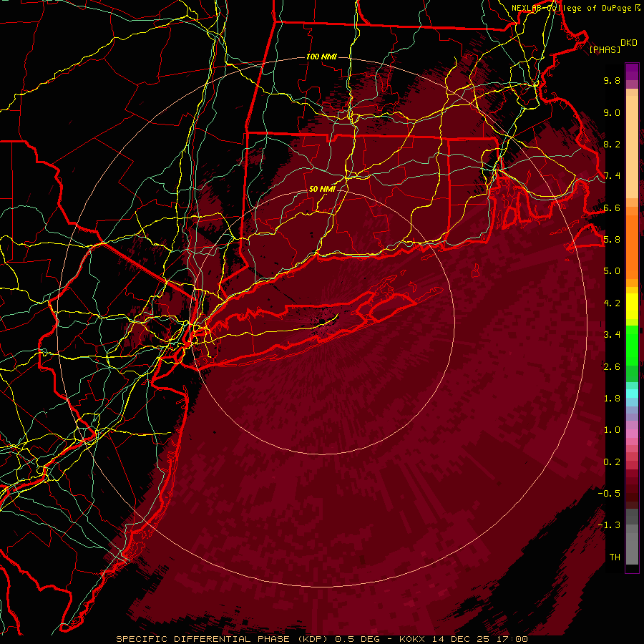
Task: Click the '9.8' scale value
Action: tap(612, 80)
